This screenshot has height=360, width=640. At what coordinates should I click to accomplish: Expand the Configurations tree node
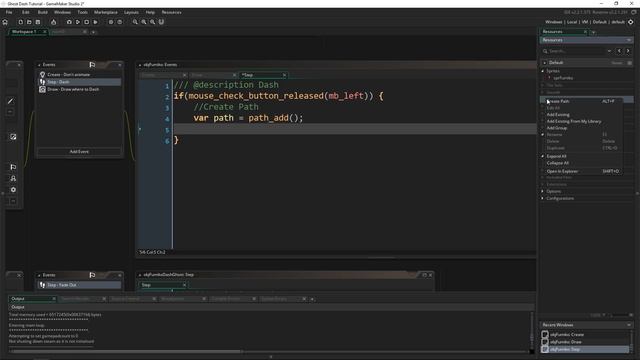pos(543,198)
